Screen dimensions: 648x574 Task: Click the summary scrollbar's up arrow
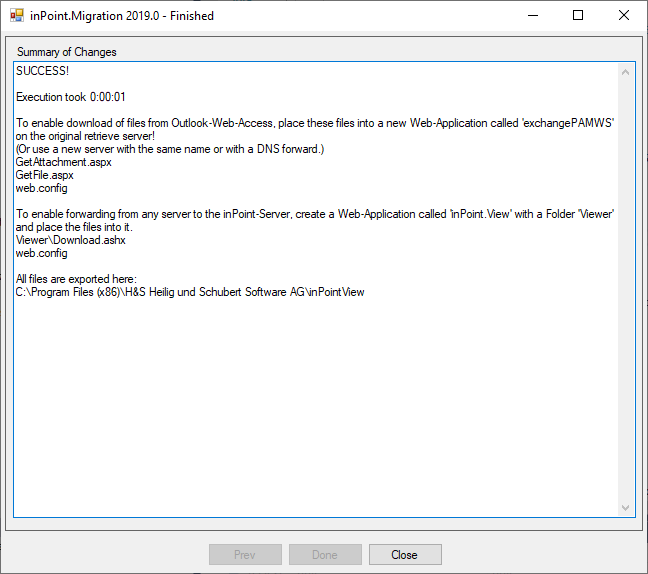[x=626, y=72]
